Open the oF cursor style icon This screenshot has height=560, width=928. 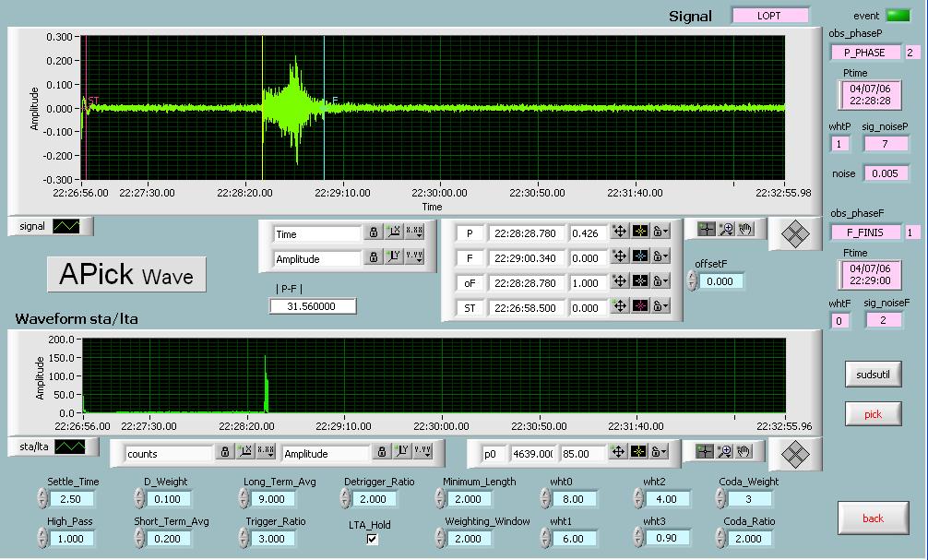point(640,281)
